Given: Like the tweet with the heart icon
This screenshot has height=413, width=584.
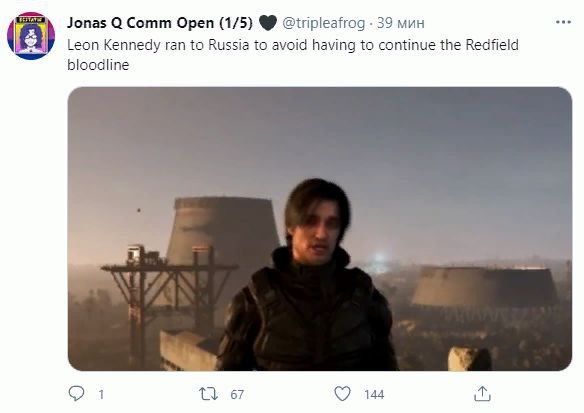Looking at the screenshot, I should 342,394.
